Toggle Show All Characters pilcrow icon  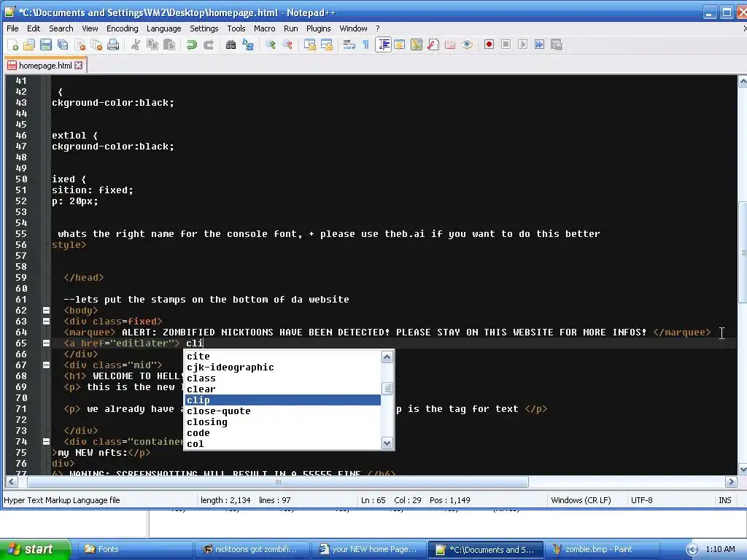click(x=366, y=44)
